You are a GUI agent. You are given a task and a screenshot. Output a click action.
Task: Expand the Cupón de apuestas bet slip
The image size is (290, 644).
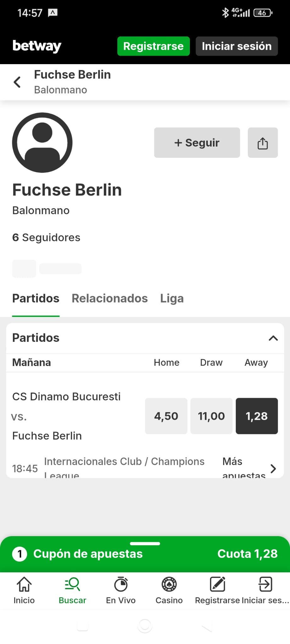pyautogui.click(x=145, y=554)
